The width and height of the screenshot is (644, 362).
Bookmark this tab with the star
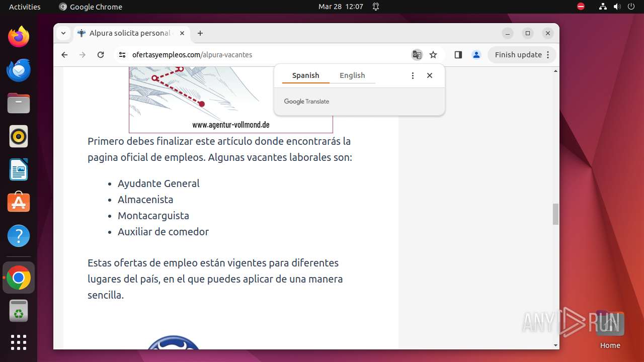[x=433, y=55]
